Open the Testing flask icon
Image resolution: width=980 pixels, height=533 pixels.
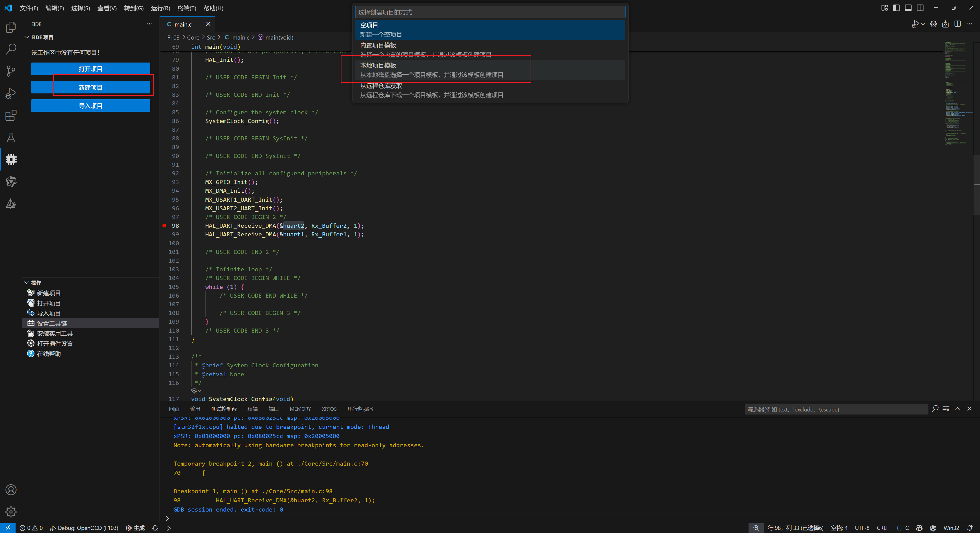point(11,137)
